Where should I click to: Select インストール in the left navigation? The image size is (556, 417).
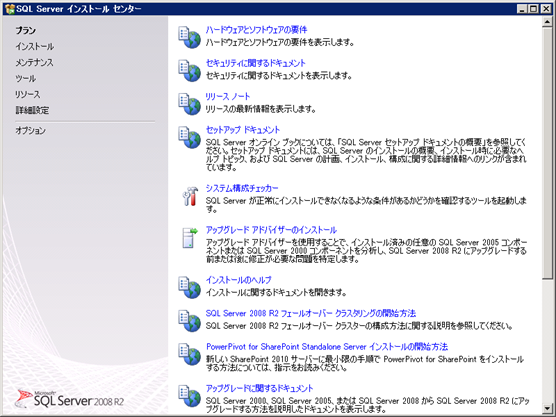point(35,46)
